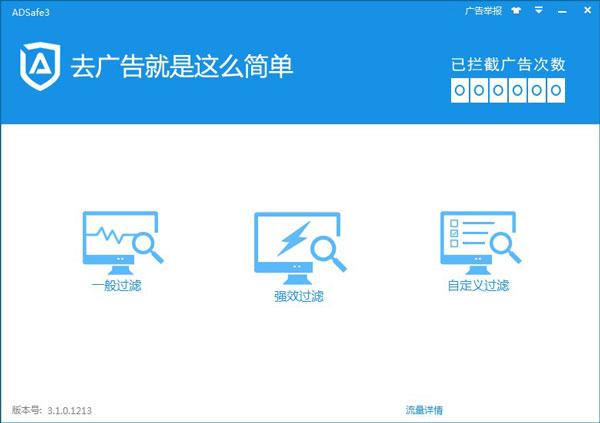600x423 pixels.
Task: Click the first digit of the blocked-ads counter
Action: 460,90
